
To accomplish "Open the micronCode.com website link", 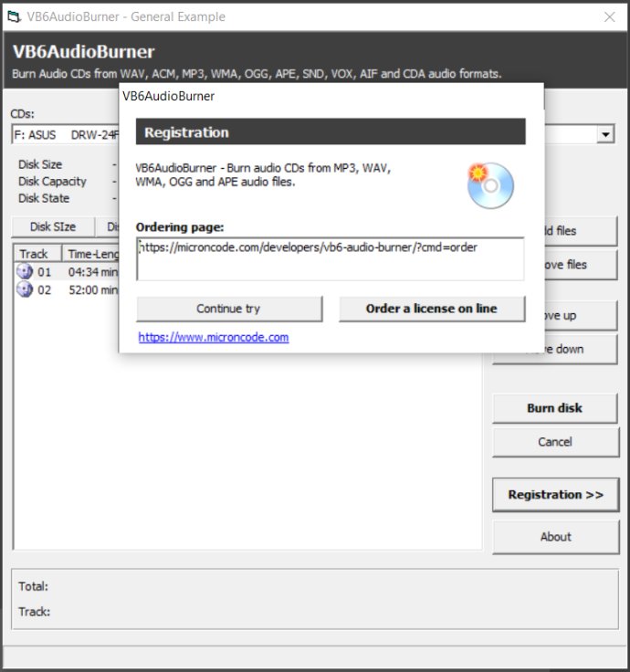I will pyautogui.click(x=214, y=337).
